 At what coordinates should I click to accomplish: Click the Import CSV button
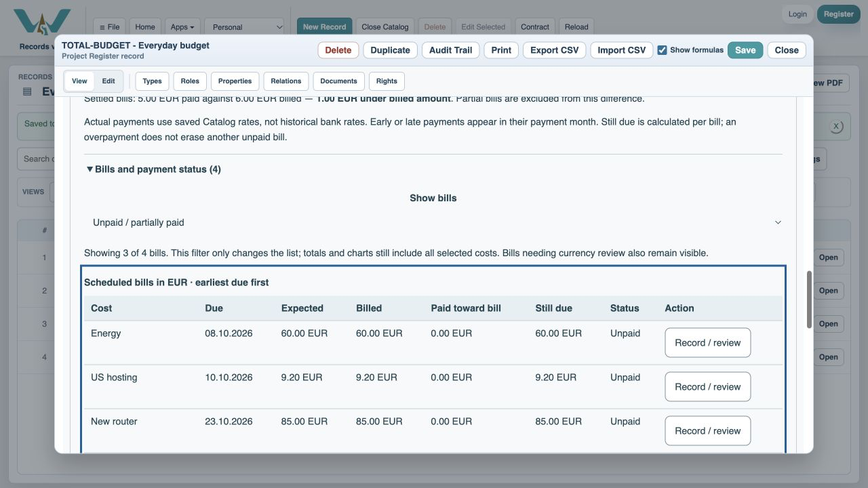(x=622, y=50)
